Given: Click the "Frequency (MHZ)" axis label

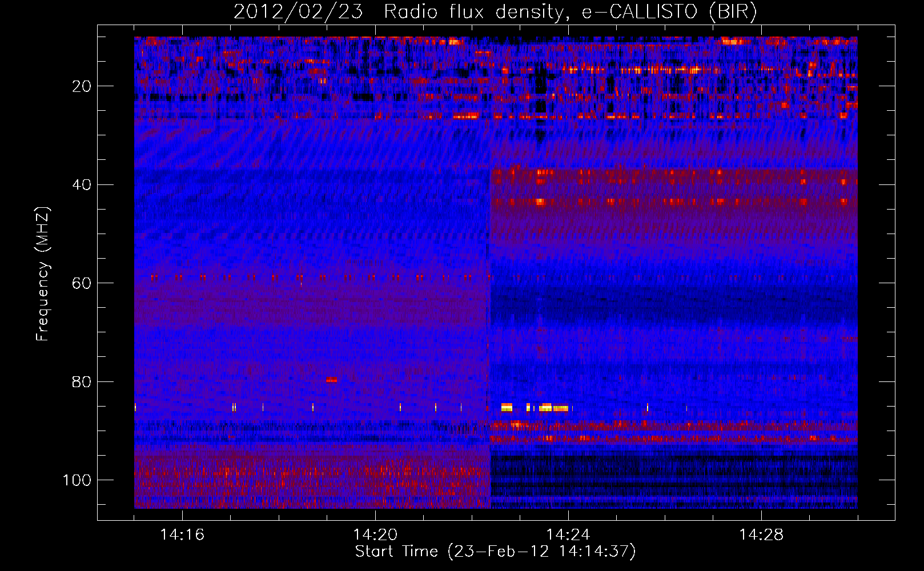Looking at the screenshot, I should tap(43, 274).
